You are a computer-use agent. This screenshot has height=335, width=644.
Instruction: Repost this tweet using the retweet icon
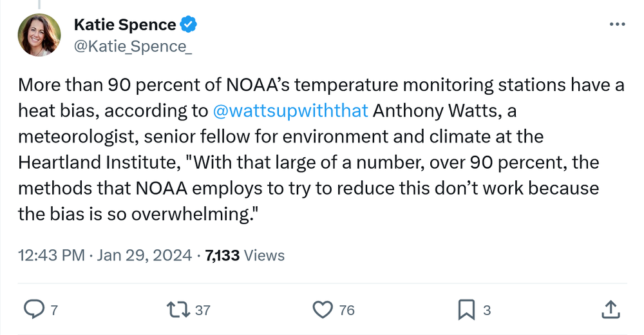(177, 310)
